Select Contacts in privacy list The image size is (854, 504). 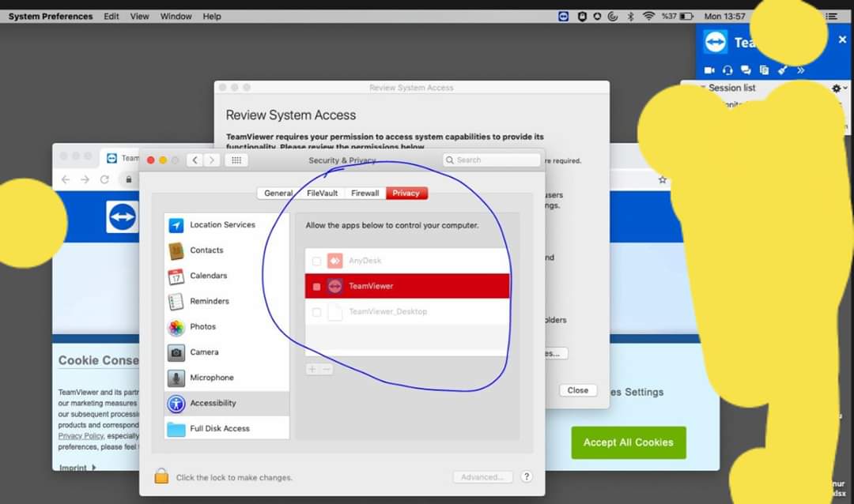[x=227, y=250]
